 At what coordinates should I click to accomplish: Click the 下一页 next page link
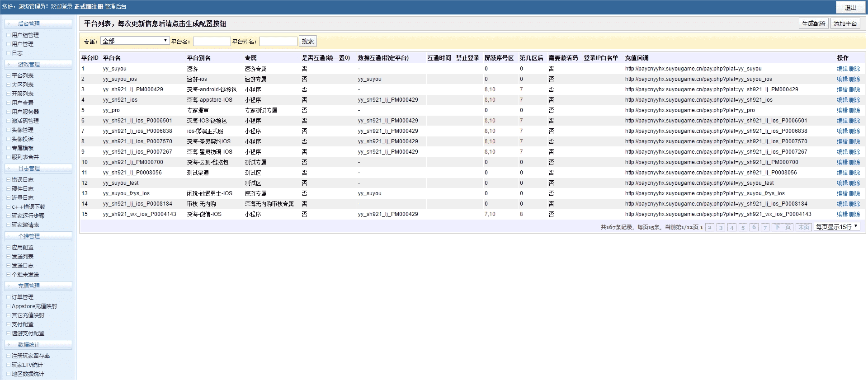coord(783,227)
